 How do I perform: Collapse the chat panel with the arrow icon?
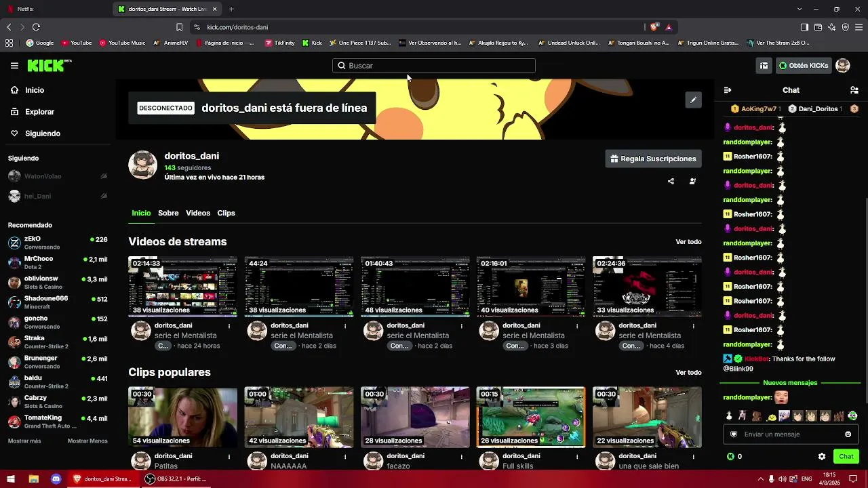(728, 90)
